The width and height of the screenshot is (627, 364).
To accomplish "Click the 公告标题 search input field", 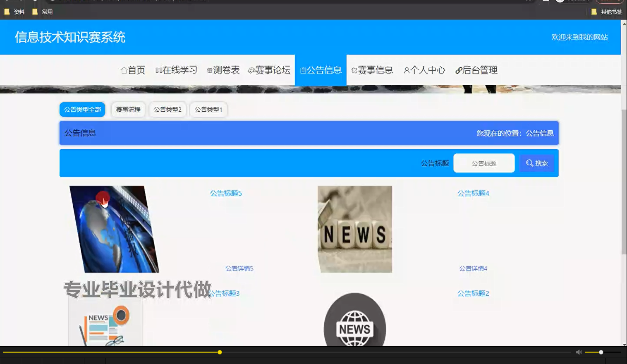I will [x=484, y=163].
